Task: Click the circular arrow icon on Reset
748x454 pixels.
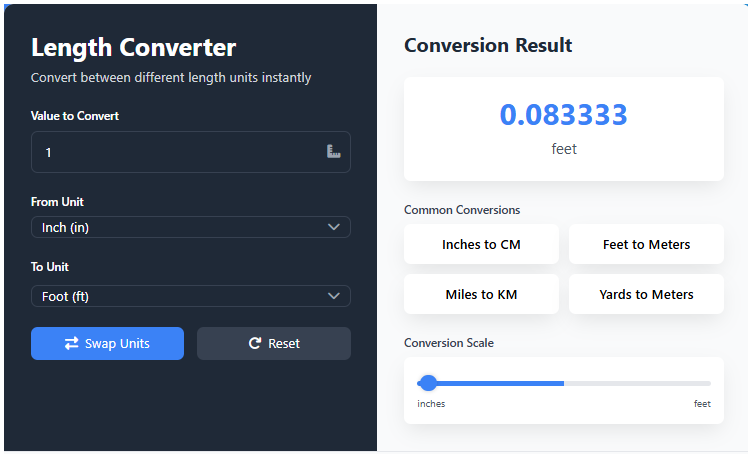Action: (x=255, y=343)
